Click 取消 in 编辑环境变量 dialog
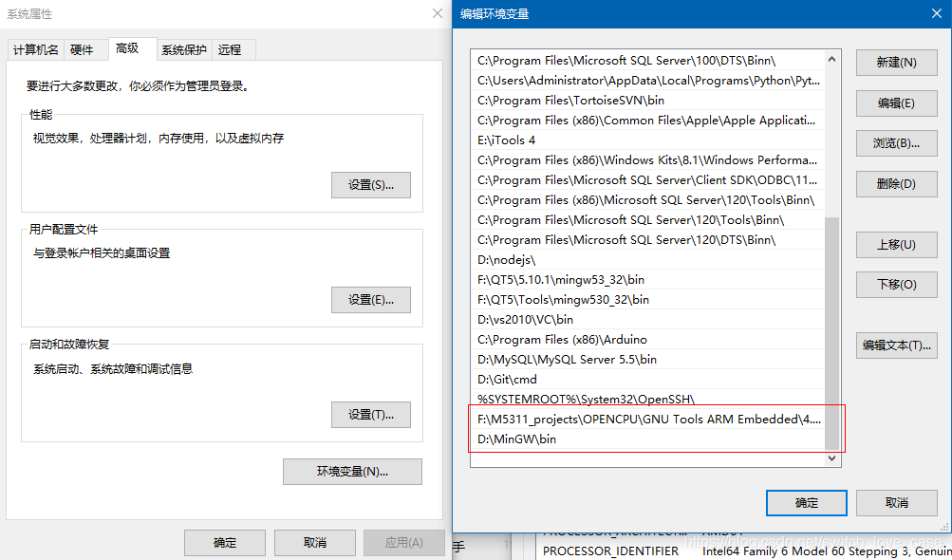 click(x=897, y=503)
